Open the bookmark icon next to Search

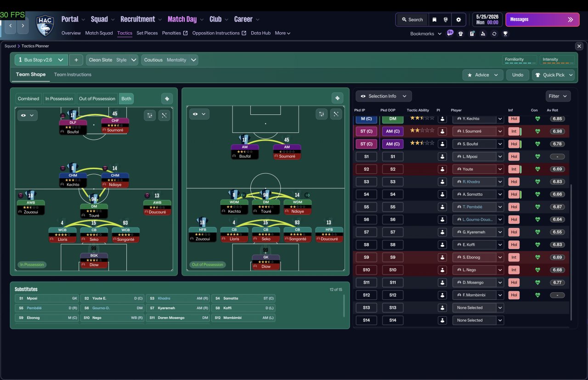click(x=434, y=20)
